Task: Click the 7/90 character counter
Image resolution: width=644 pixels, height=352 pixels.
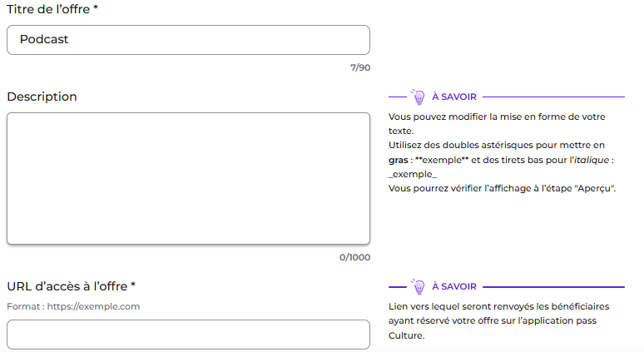Action: 360,67
